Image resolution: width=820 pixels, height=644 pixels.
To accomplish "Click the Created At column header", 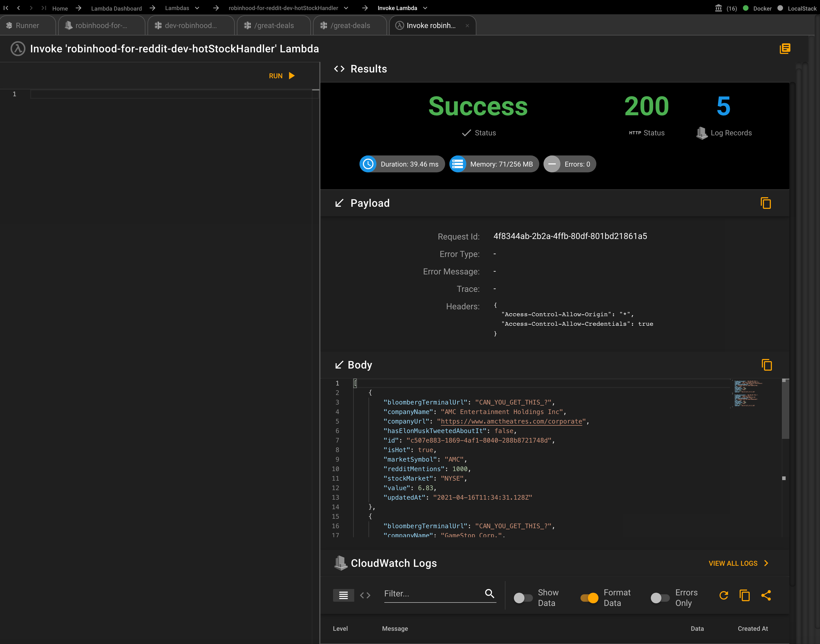I will click(753, 629).
